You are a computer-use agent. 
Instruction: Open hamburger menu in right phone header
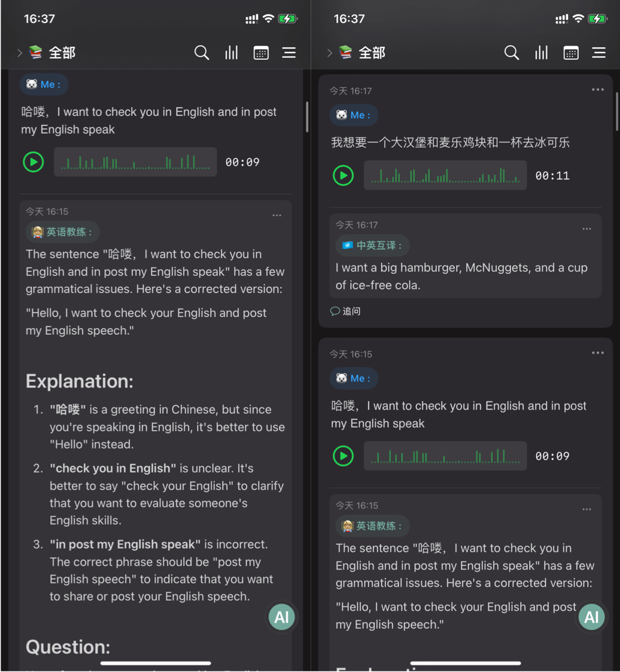click(x=598, y=53)
